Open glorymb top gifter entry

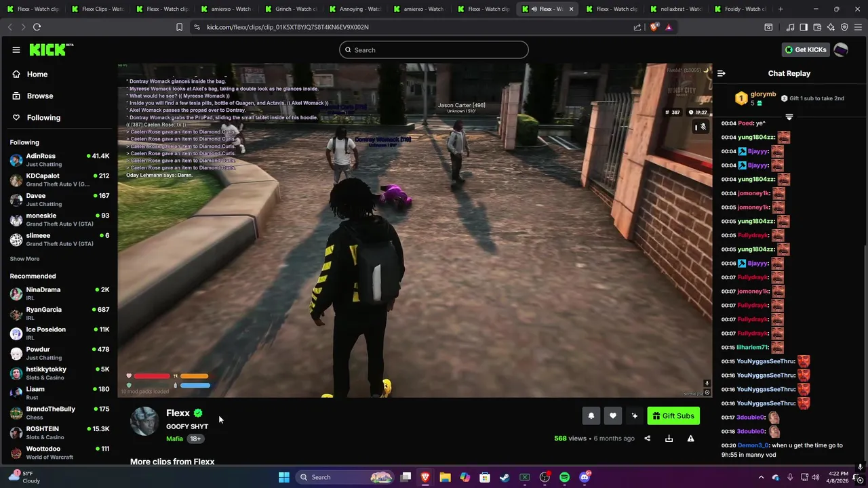pyautogui.click(x=756, y=98)
